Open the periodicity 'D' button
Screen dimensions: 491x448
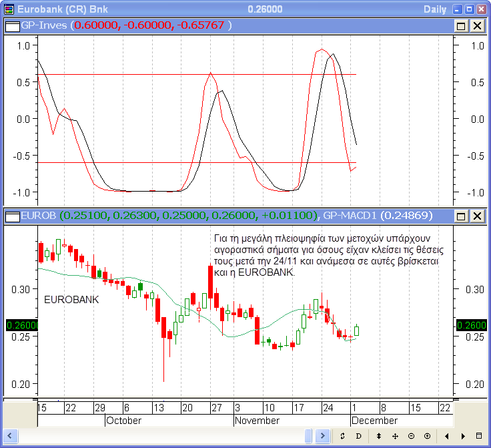click(x=358, y=436)
